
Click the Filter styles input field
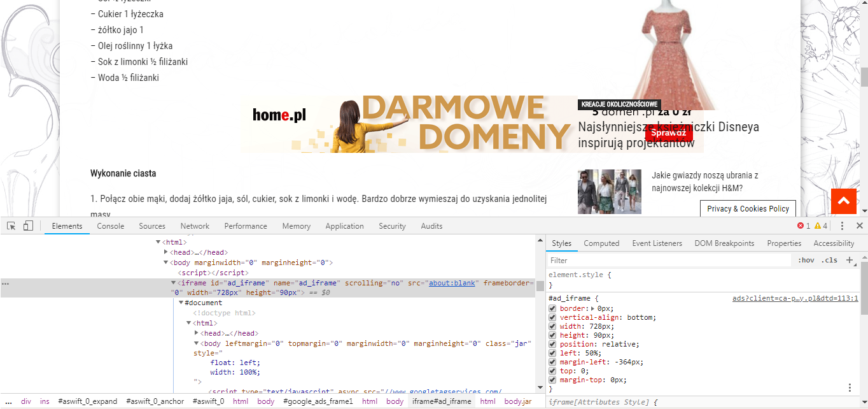(x=671, y=260)
